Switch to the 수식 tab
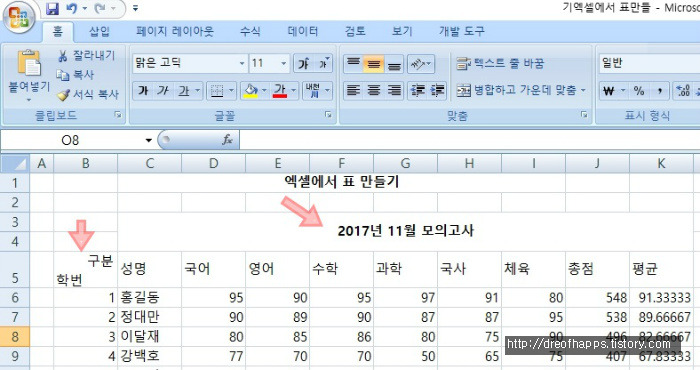700x370 pixels. 250,31
